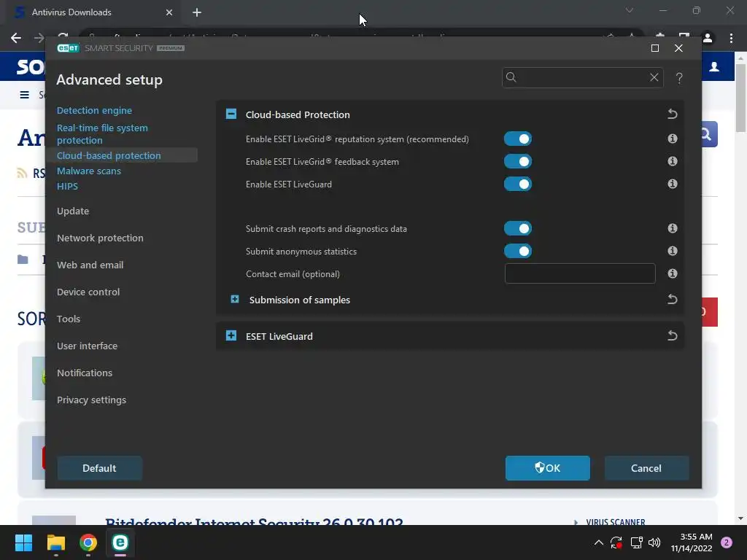Open the help question mark icon
Viewport: 747px width, 560px height.
(x=679, y=78)
